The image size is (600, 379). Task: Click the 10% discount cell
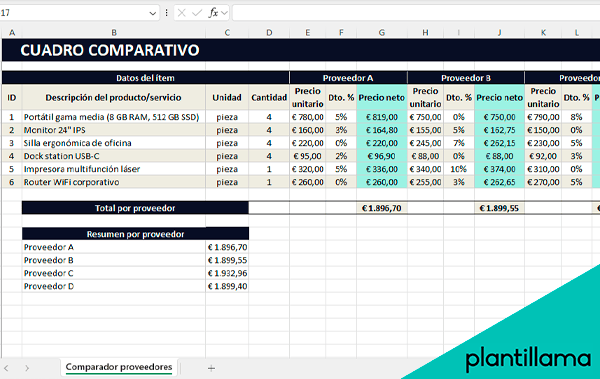459,169
